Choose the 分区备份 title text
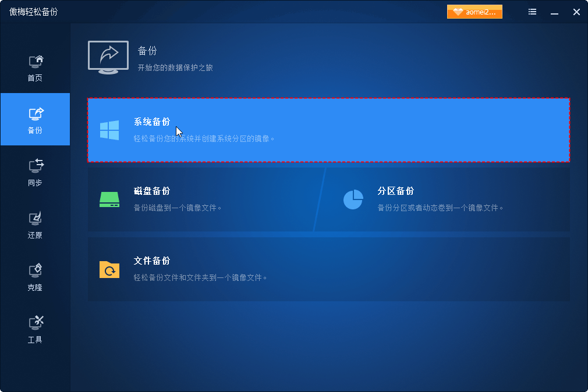 pos(396,191)
